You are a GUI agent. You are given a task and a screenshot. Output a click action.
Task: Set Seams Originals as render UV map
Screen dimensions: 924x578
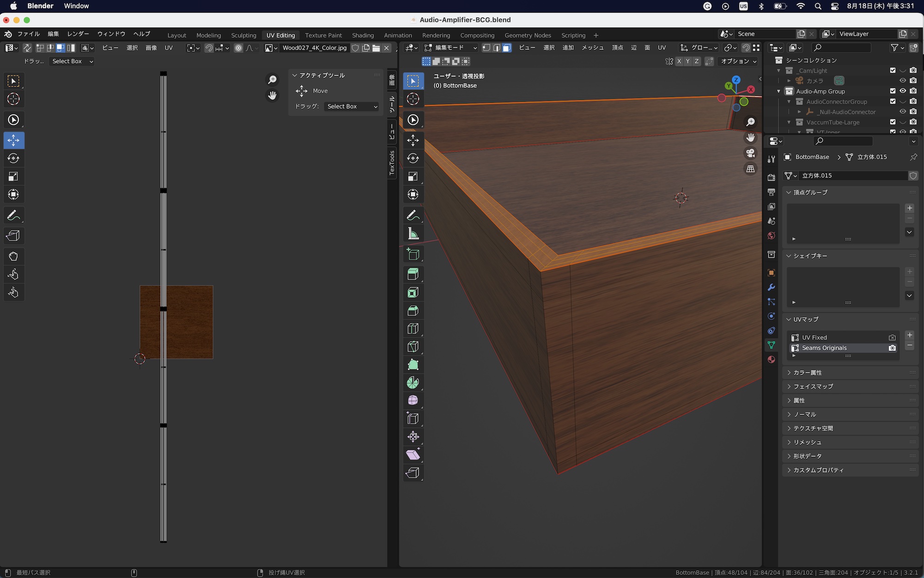[x=892, y=348]
